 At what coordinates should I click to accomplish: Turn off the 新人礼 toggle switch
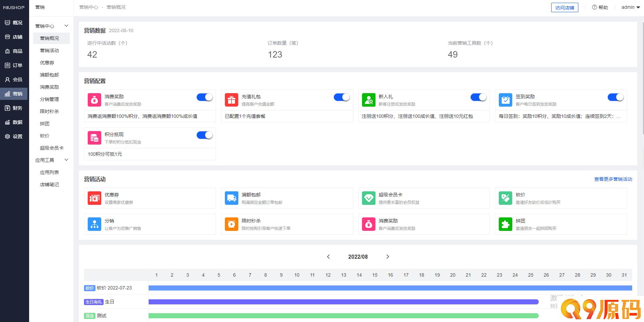click(x=478, y=97)
